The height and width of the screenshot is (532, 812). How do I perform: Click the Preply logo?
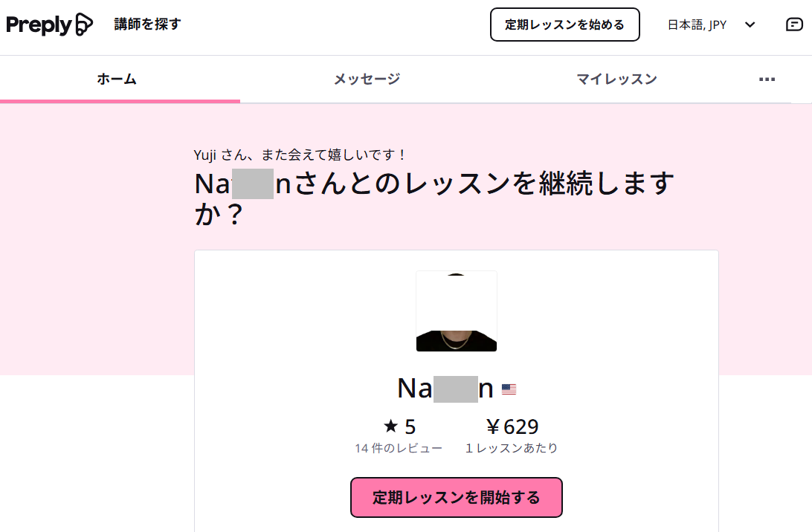click(50, 25)
